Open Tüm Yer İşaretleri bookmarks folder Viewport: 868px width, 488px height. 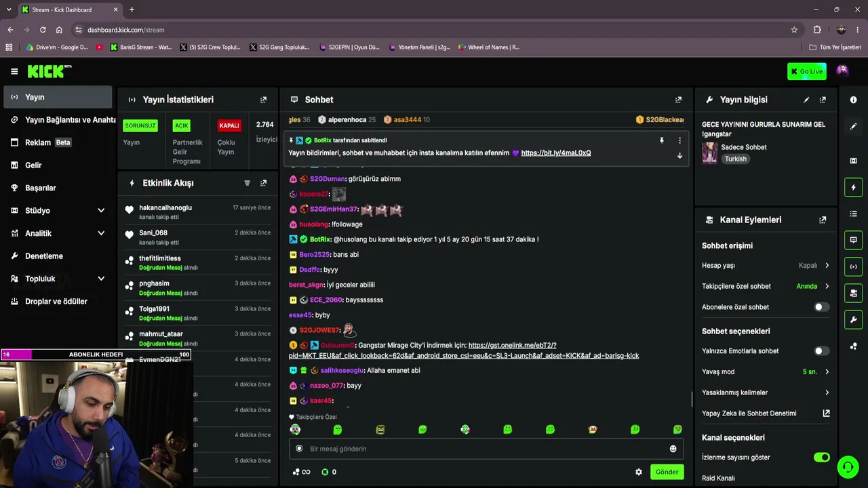pyautogui.click(x=835, y=47)
